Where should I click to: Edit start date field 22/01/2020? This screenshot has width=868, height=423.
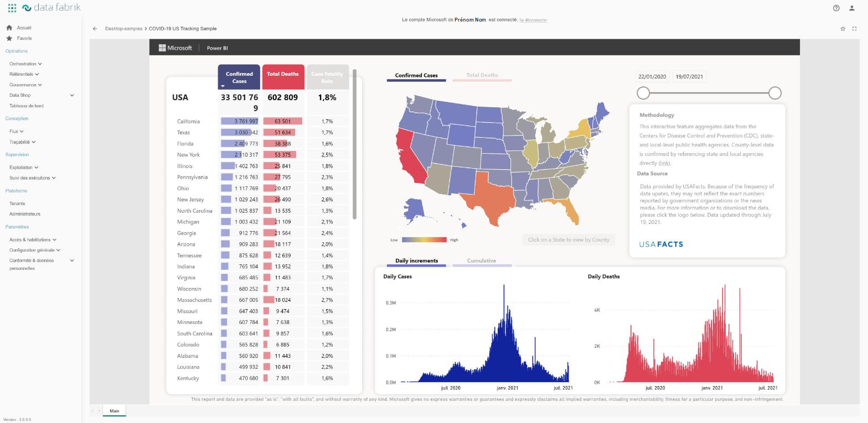(x=652, y=77)
